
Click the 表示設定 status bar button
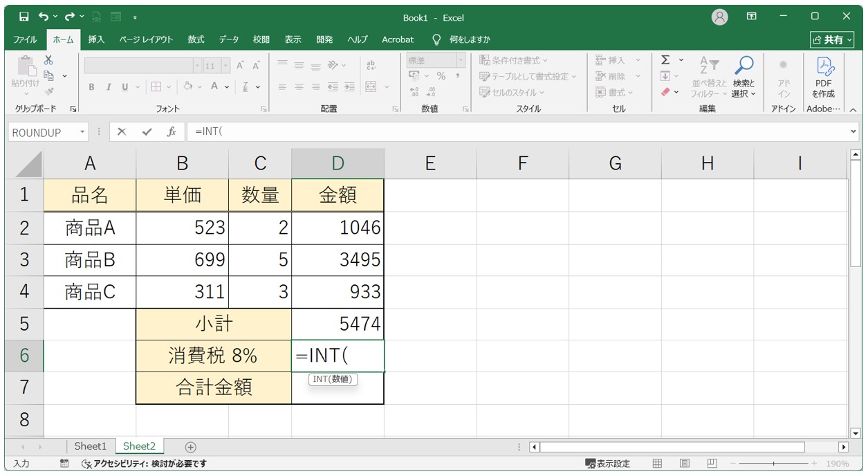pyautogui.click(x=607, y=464)
